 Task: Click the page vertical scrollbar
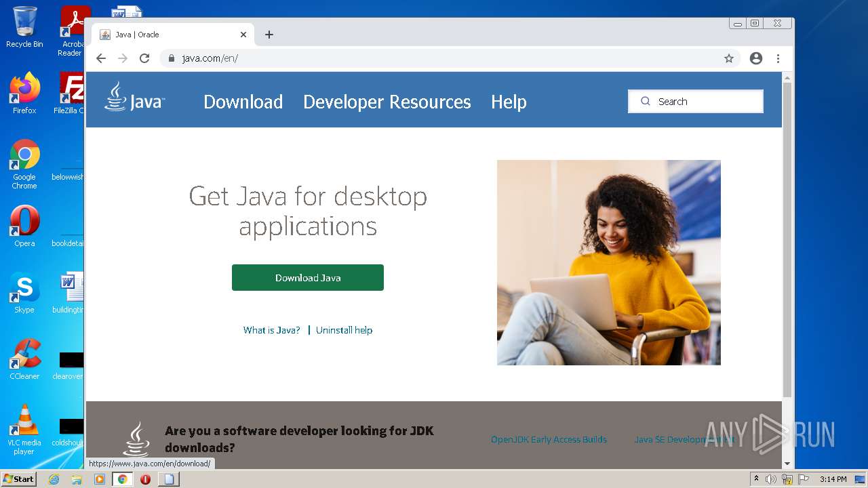click(787, 239)
